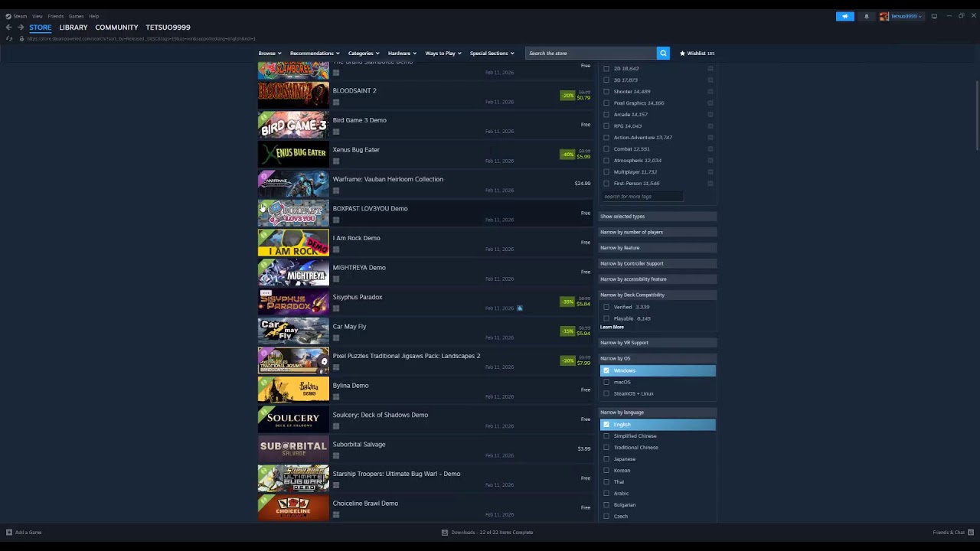Switch to the LIBRARY tab
Screen dimensions: 980x551
[x=73, y=28]
